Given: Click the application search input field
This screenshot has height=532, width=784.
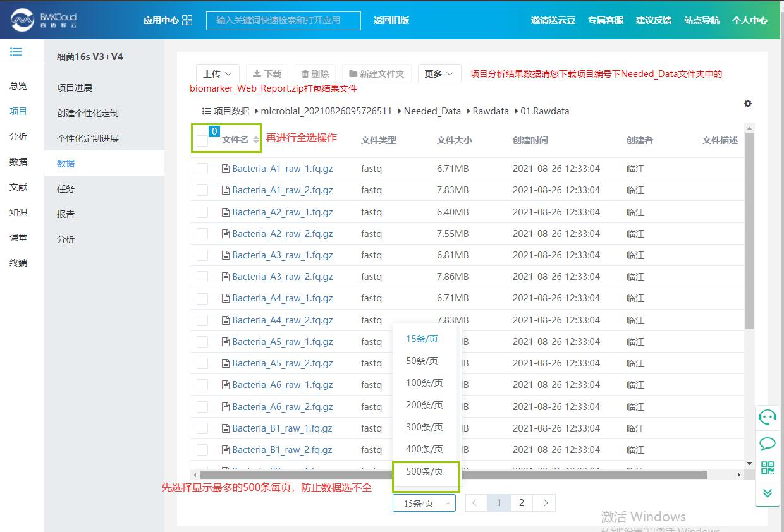Looking at the screenshot, I should coord(283,20).
